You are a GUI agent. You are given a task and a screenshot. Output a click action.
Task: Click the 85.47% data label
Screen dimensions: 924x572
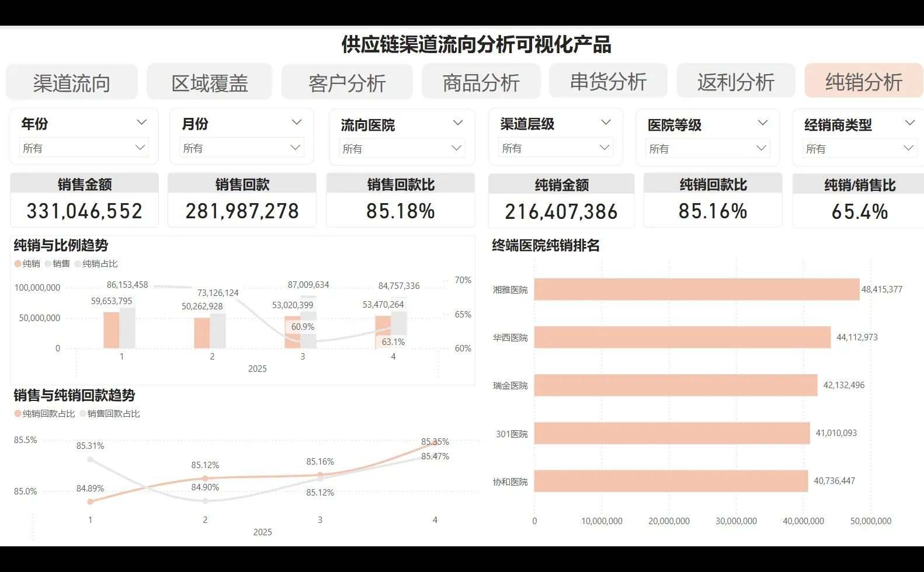pos(435,456)
